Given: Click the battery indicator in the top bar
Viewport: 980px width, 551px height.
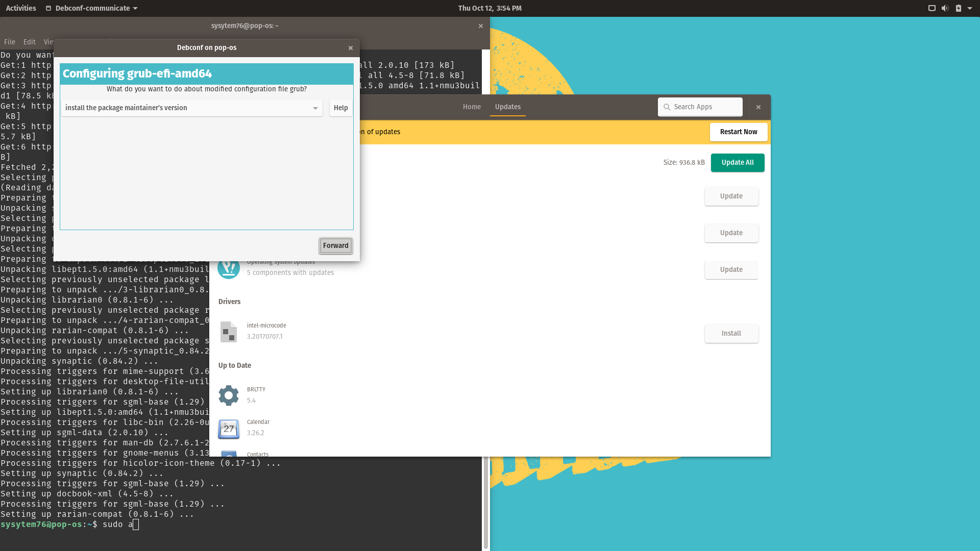Looking at the screenshot, I should click(x=959, y=8).
